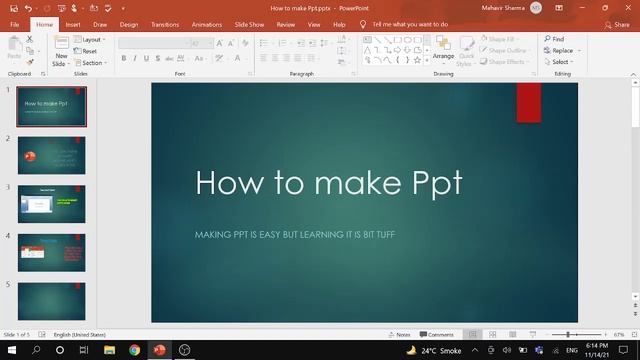640x360 pixels.
Task: Click the Tell me lightbulb icon
Action: point(363,24)
